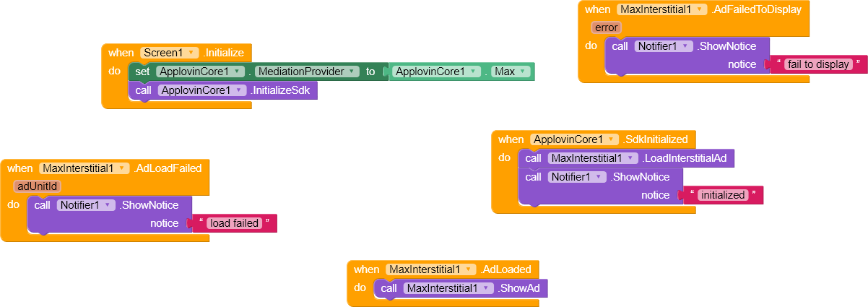Screen dimensions: 868x307
Task: Open the Screen1 dropdown in the Initialize event
Action: 170,53
